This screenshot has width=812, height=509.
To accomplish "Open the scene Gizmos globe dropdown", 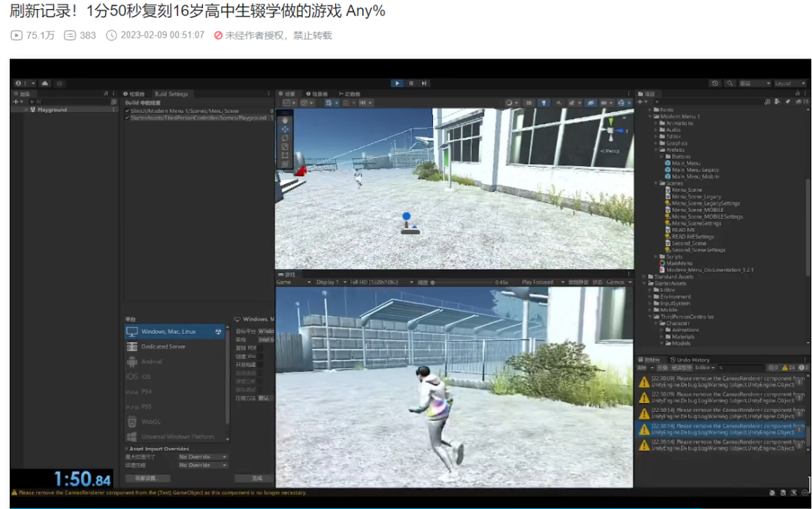I will pyautogui.click(x=623, y=103).
